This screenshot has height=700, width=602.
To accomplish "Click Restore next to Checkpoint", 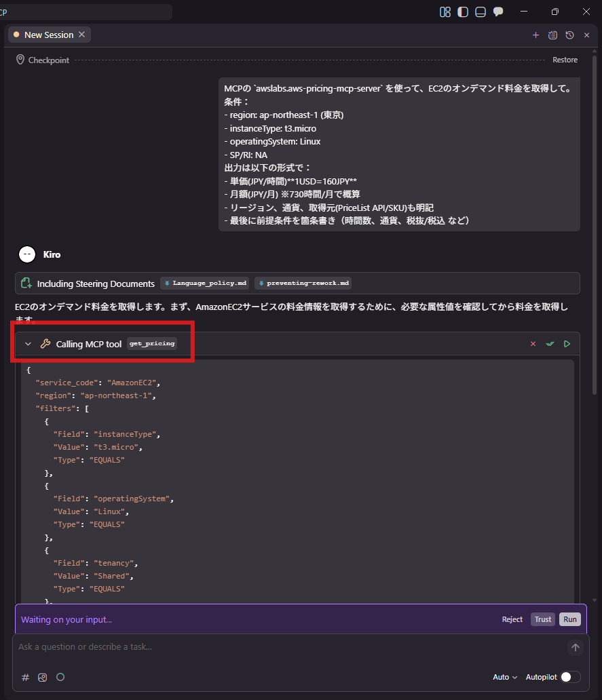I will tap(565, 60).
